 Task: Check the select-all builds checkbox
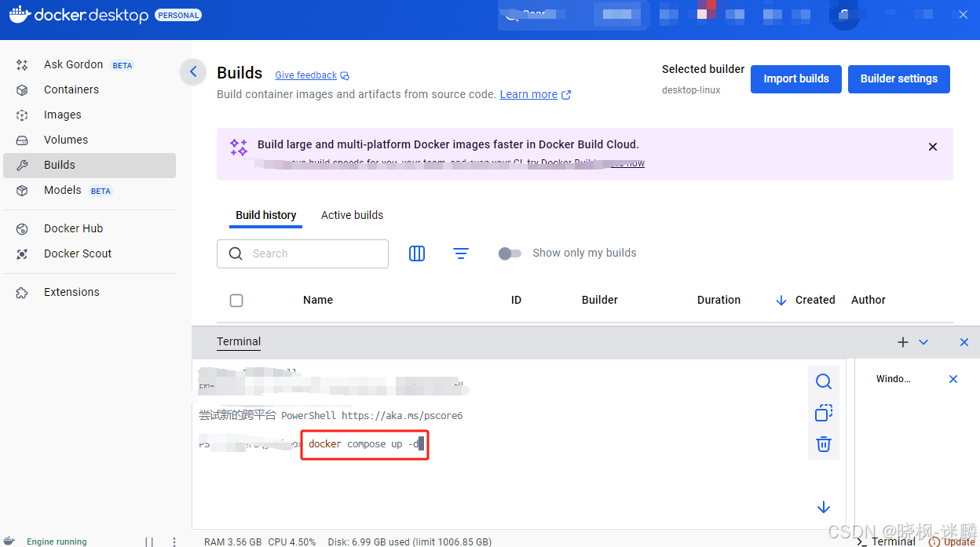pyautogui.click(x=236, y=301)
